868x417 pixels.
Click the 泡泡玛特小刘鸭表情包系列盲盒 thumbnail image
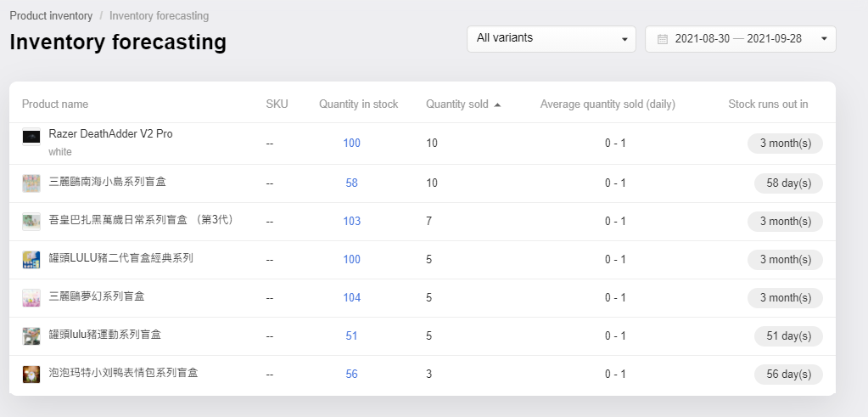31,375
